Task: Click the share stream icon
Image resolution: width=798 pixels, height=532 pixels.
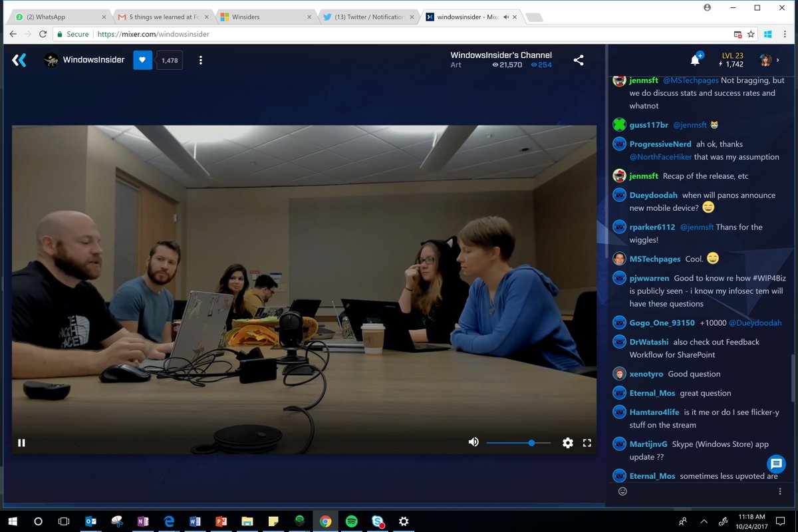Action: 579,61
